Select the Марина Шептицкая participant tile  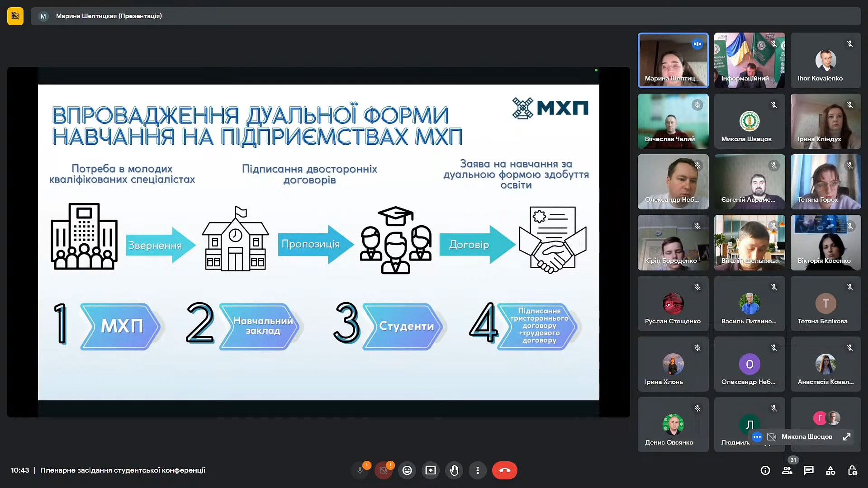point(673,60)
